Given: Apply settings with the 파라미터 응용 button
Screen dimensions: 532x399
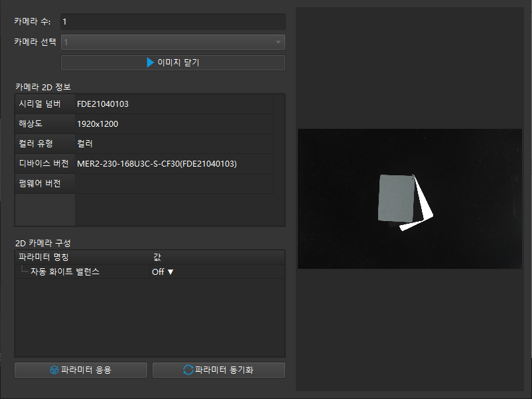Looking at the screenshot, I should pos(80,370).
